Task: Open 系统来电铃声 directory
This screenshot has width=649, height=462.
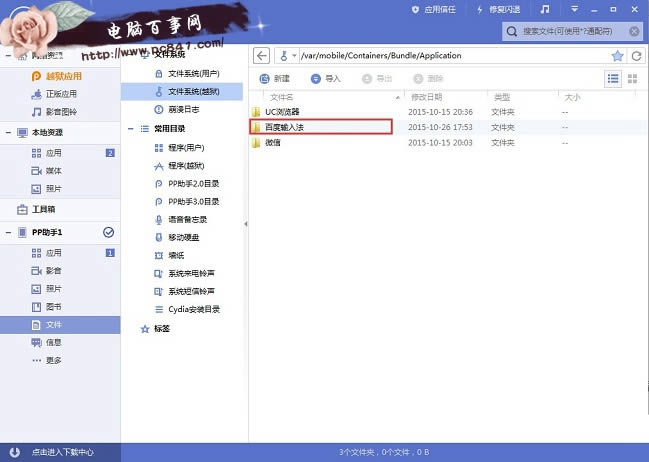Action: tap(182, 273)
